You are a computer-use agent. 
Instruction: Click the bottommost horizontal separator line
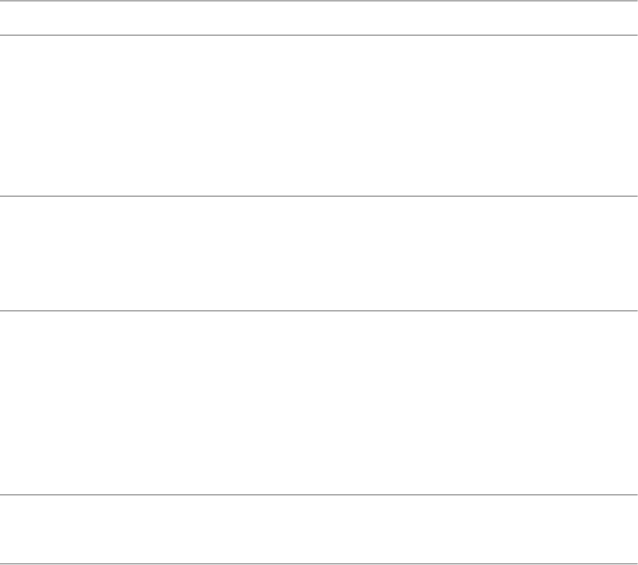318,563
